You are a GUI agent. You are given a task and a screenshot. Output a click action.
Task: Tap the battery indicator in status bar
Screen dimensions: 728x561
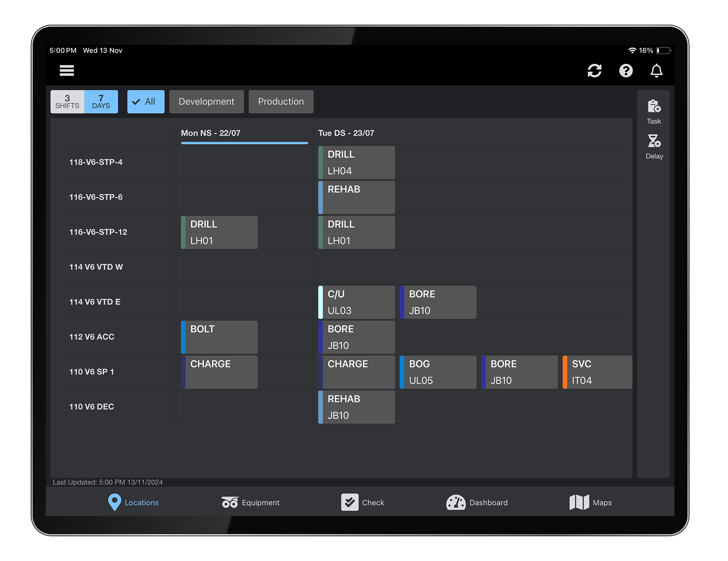coord(664,50)
